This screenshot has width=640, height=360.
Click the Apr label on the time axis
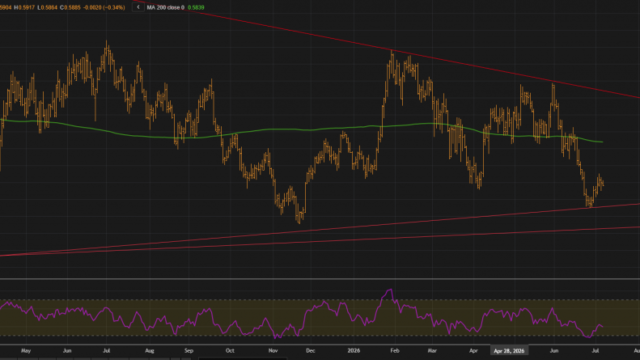tap(473, 351)
